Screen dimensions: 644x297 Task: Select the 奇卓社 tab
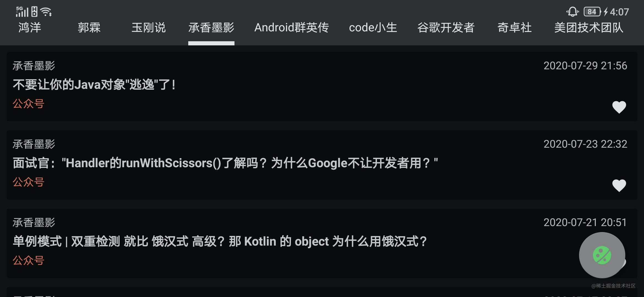(x=514, y=28)
